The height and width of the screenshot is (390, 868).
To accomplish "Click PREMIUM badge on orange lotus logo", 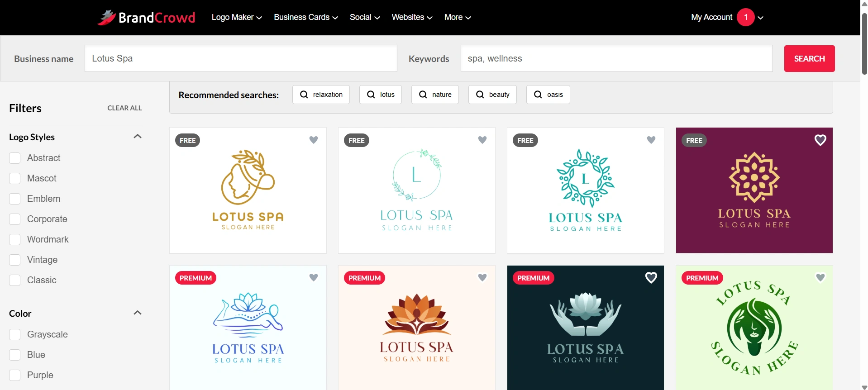I will [x=365, y=278].
